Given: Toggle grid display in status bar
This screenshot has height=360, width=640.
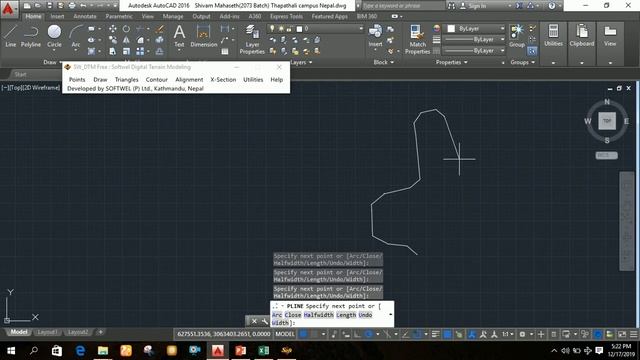Looking at the screenshot, I should 303,334.
